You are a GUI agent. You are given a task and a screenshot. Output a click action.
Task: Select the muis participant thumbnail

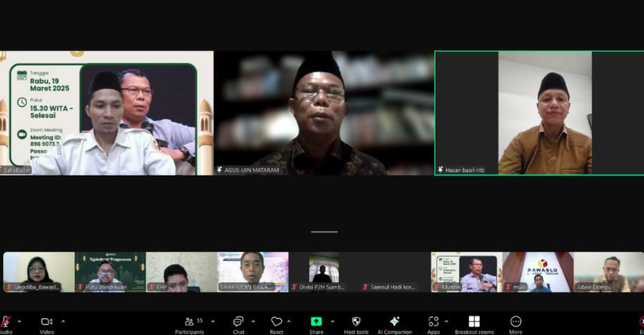point(538,272)
